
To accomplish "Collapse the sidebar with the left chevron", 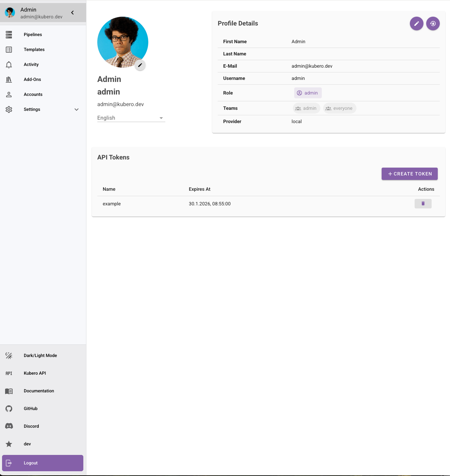I will coord(72,13).
